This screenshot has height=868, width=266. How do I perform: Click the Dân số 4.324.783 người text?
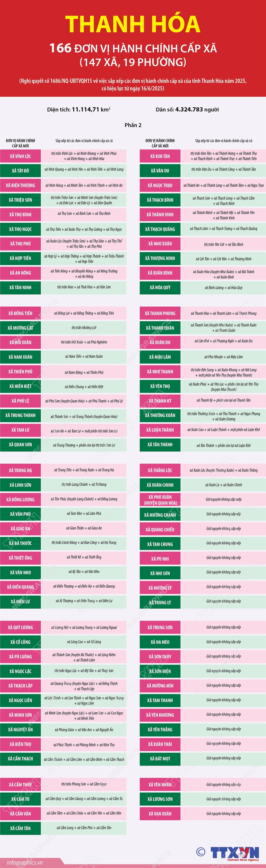[x=187, y=109]
